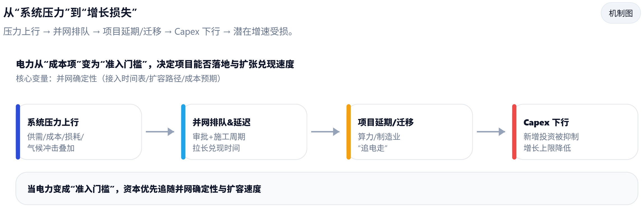This screenshot has width=644, height=210.
Task: Click the 供需/成本/损耗/气候冲击叠加 description text
Action: (55, 142)
